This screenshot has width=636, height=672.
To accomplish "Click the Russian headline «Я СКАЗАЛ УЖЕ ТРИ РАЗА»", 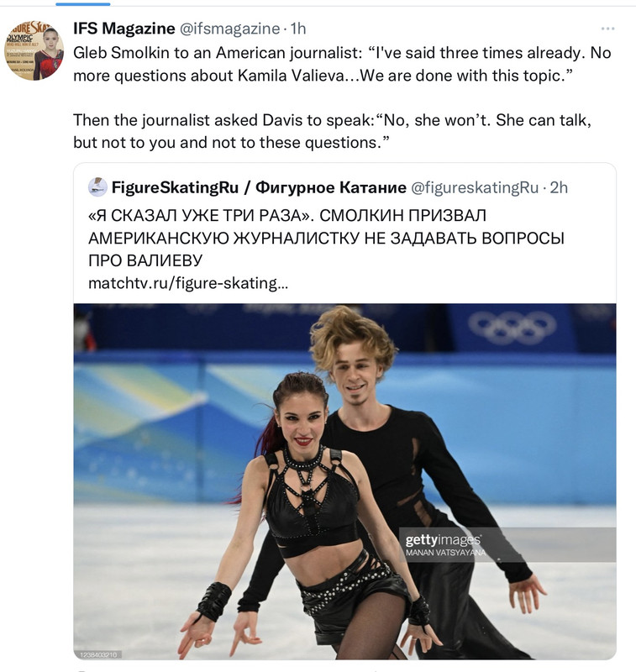I will [326, 238].
